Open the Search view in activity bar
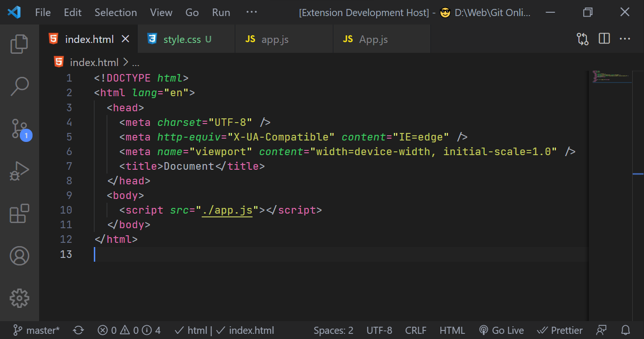This screenshot has width=644, height=339. coord(19,86)
